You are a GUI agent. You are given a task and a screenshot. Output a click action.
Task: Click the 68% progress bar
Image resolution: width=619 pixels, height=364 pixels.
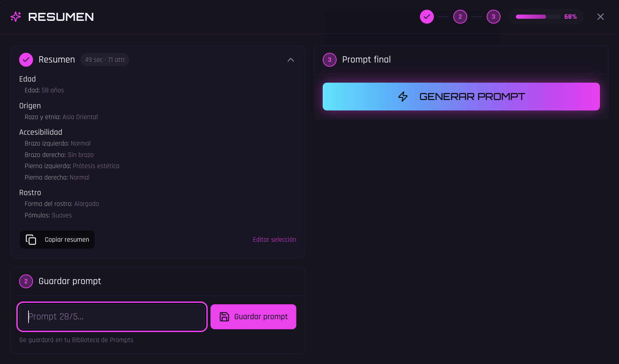click(x=538, y=17)
